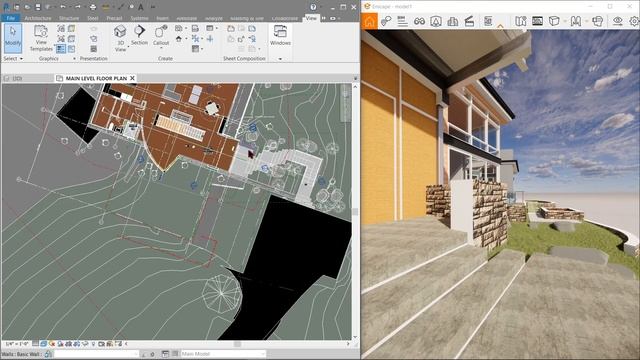The width and height of the screenshot is (640, 360).
Task: Open View Templates in Graphics panel
Action: pyautogui.click(x=41, y=38)
